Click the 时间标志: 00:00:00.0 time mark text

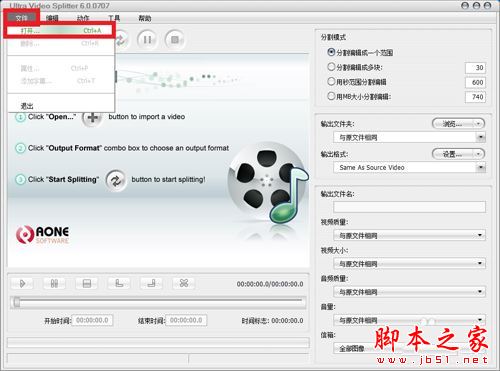(x=272, y=321)
